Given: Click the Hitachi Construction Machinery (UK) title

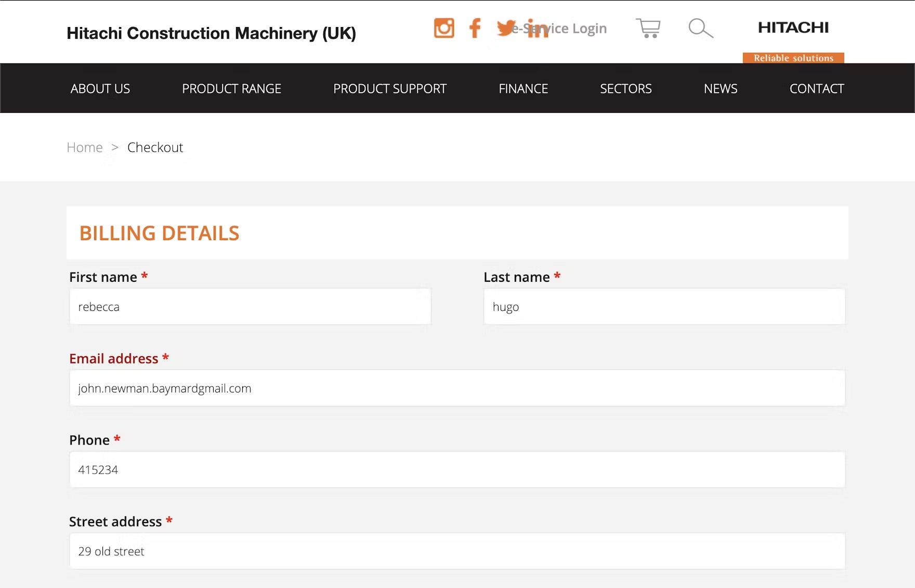Looking at the screenshot, I should (x=211, y=33).
